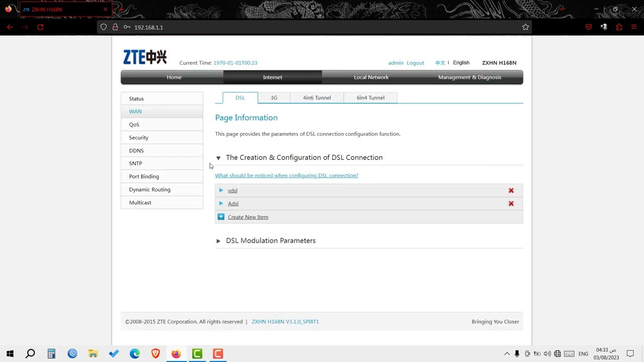Open saved password key icon in address bar
Screen dimensions: 644x362
point(127,27)
